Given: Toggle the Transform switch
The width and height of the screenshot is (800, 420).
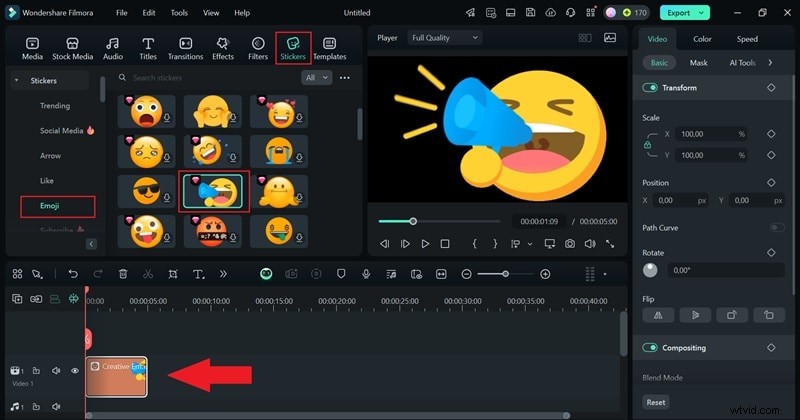Looking at the screenshot, I should click(x=650, y=88).
